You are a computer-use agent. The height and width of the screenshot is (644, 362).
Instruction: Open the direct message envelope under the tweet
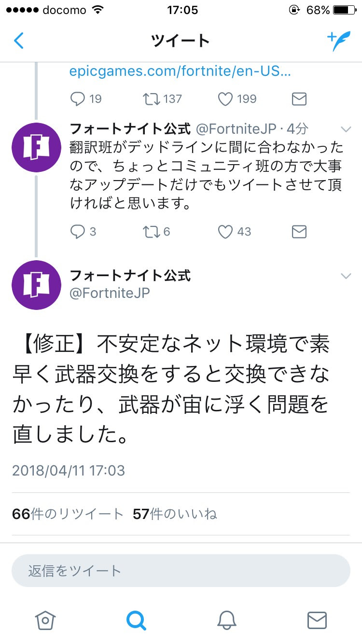[x=298, y=99]
